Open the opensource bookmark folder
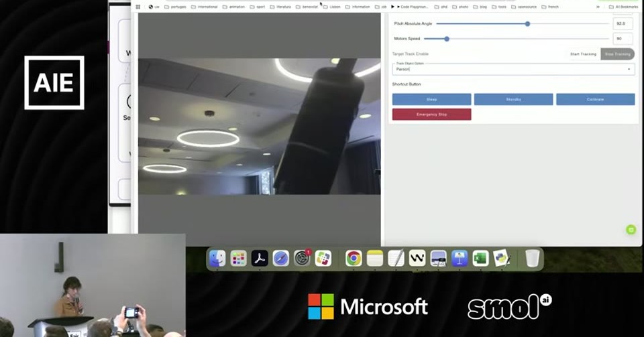This screenshot has height=337, width=644. coord(524,7)
